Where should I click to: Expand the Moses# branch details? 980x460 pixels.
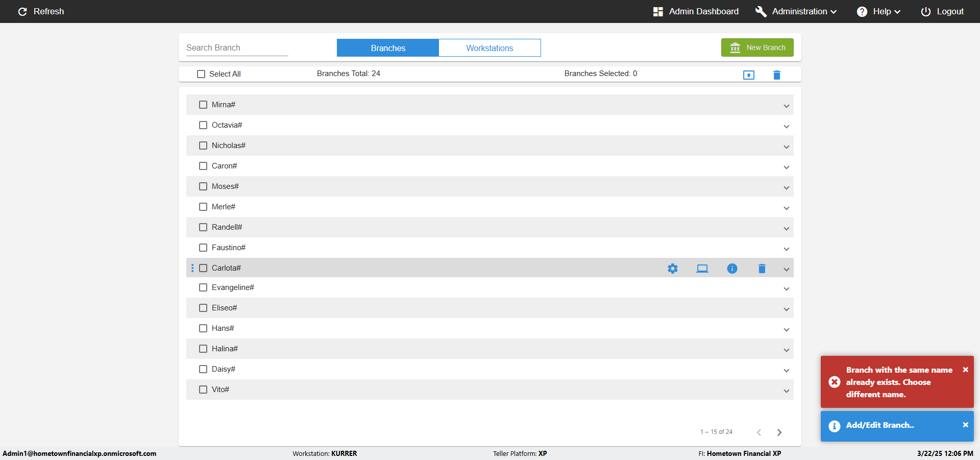tap(787, 187)
